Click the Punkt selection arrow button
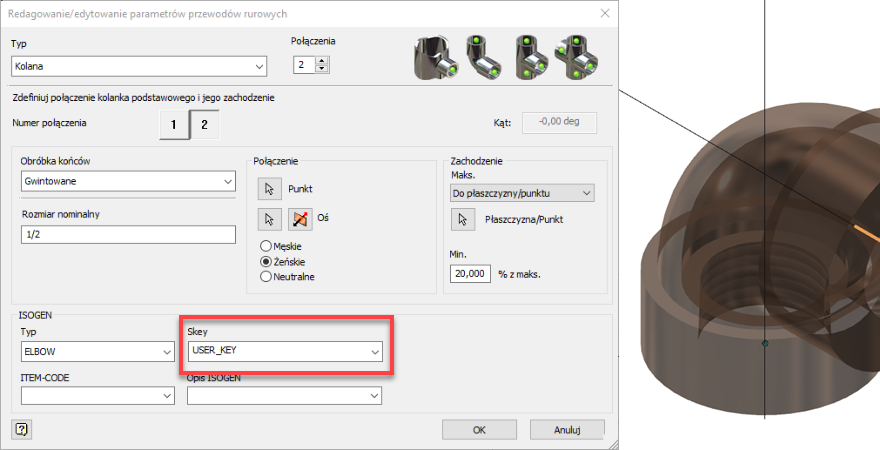 269,189
